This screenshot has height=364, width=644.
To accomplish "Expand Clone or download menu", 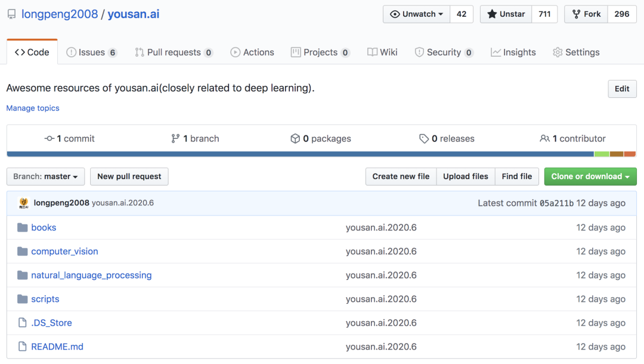I will coord(590,176).
